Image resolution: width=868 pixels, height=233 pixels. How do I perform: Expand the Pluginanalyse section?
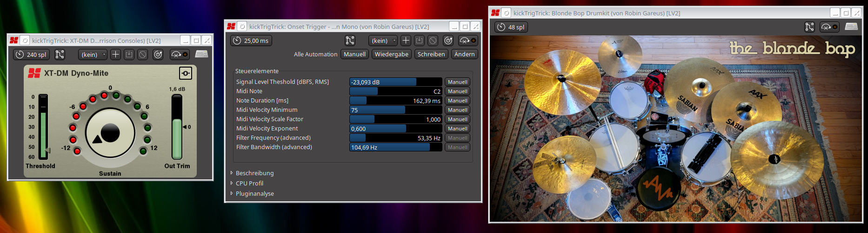(254, 193)
